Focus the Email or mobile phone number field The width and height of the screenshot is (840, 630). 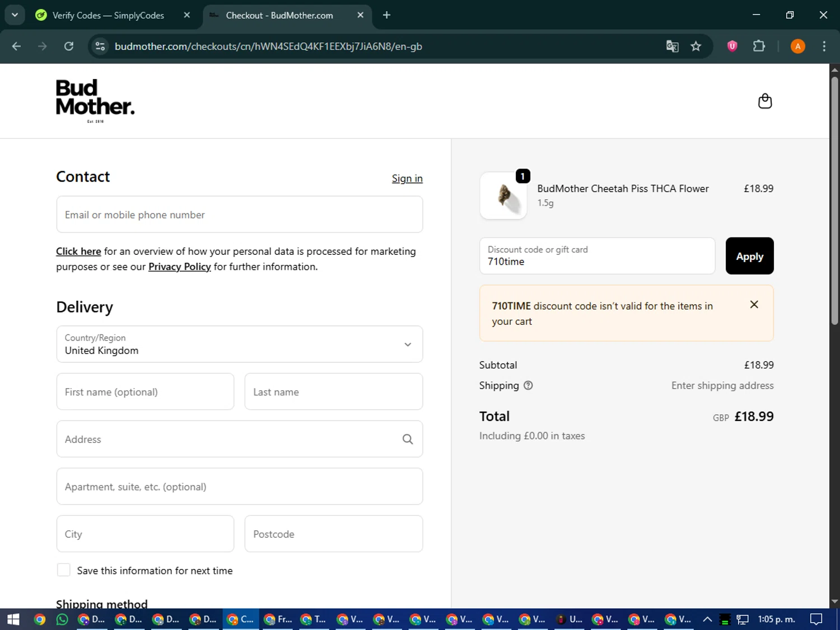pyautogui.click(x=240, y=214)
